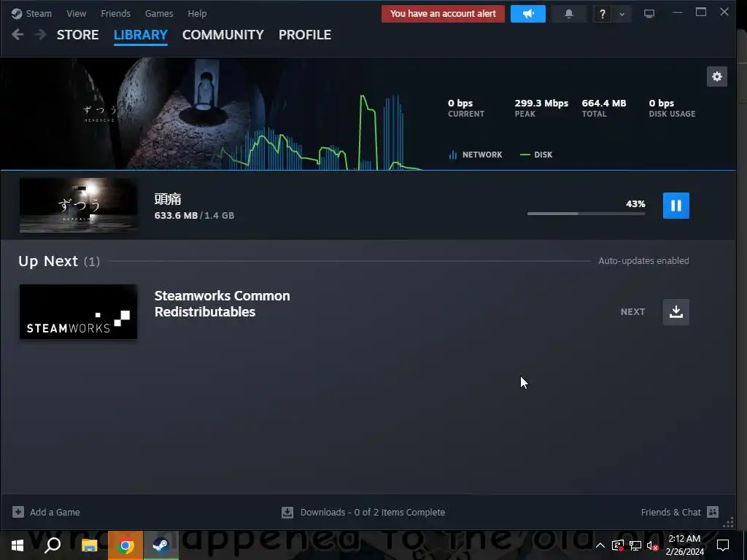
Task: Open File Explorer from the taskbar
Action: 89,545
